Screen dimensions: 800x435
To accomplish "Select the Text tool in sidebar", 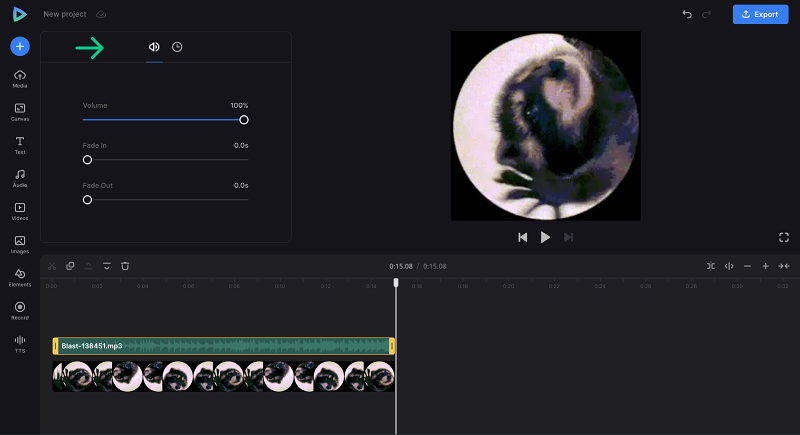I will tap(20, 145).
